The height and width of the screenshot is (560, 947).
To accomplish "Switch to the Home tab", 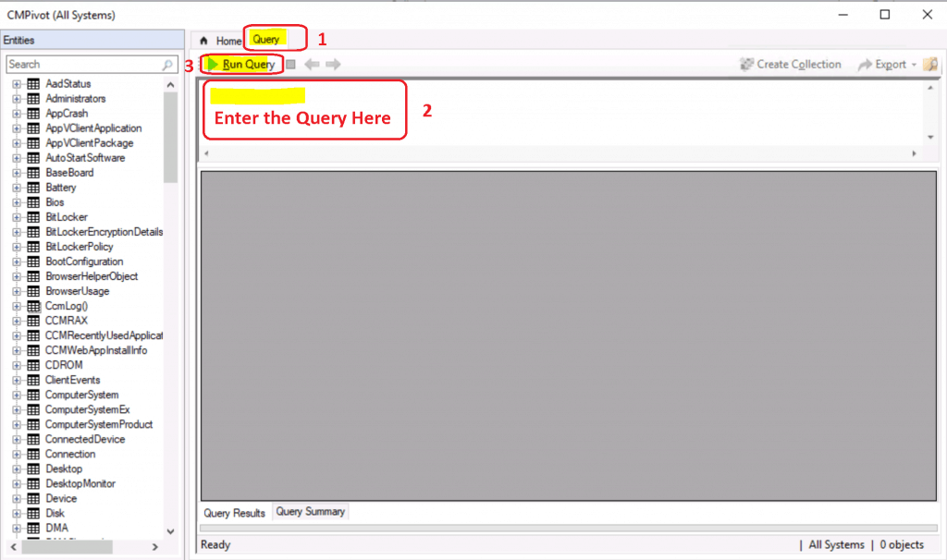I will click(220, 41).
